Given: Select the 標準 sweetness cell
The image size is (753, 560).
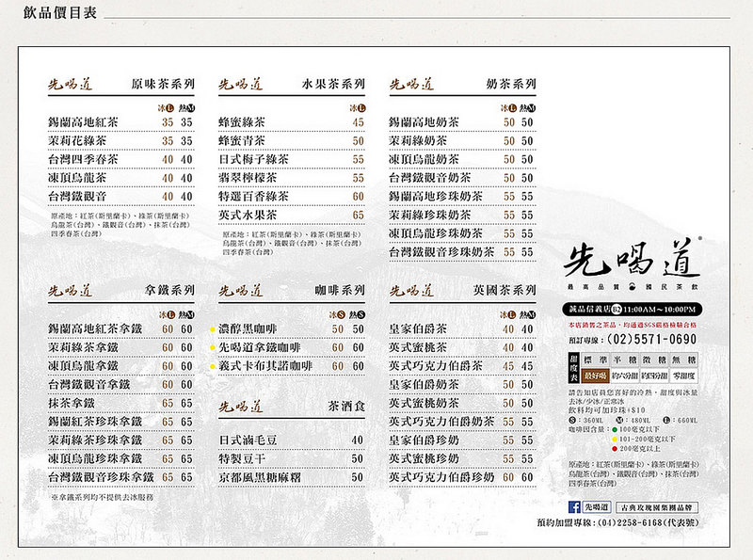Looking at the screenshot, I should (596, 360).
